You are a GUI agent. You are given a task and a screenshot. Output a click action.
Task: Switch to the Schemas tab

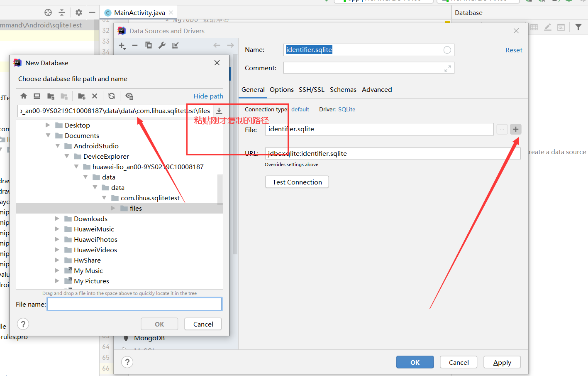(343, 90)
